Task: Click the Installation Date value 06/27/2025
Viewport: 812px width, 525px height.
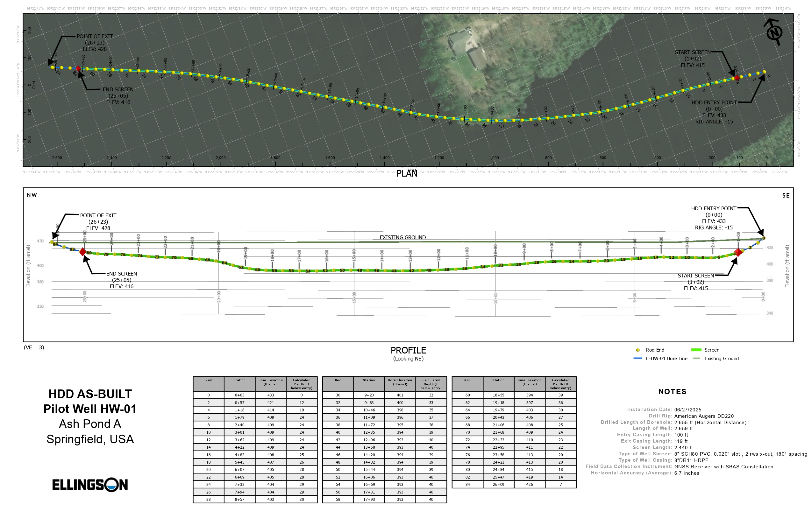Action: [x=687, y=409]
